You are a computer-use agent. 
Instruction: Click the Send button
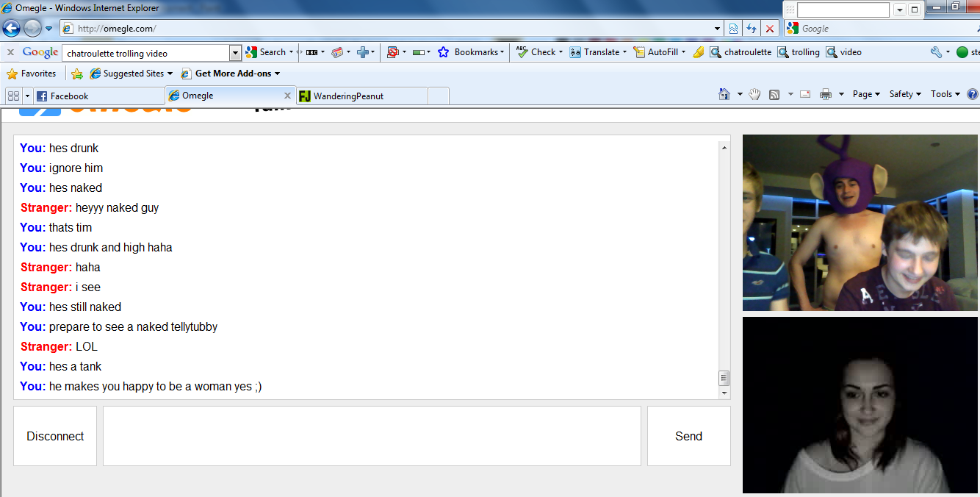click(x=689, y=436)
